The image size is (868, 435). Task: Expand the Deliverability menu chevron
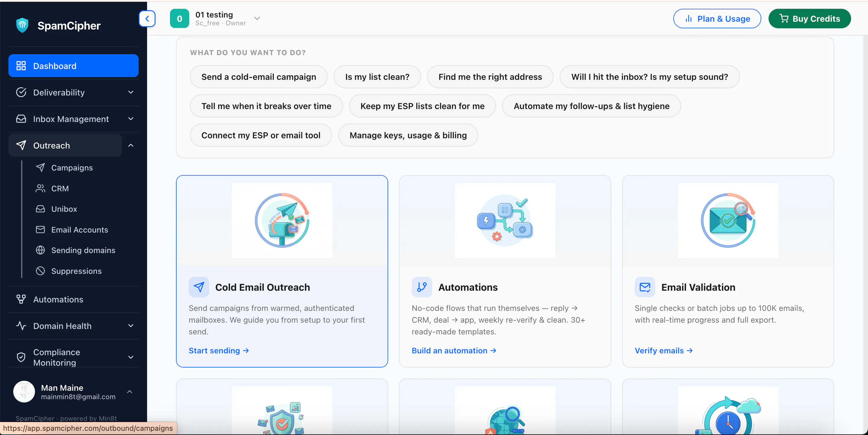click(x=131, y=92)
